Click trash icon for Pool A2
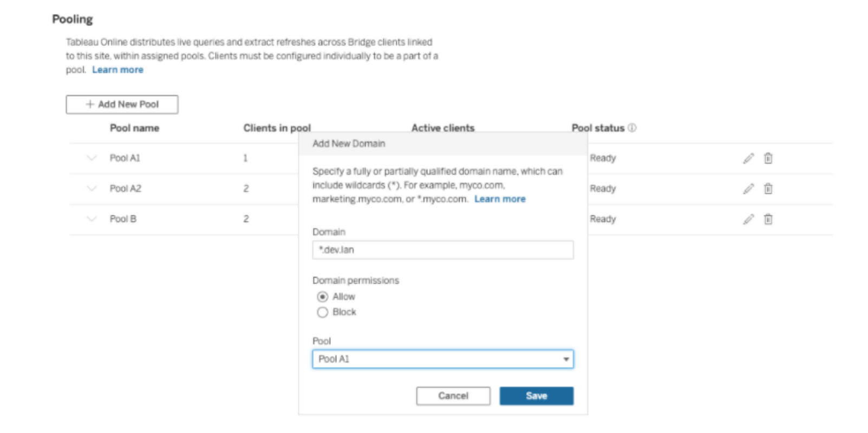This screenshot has width=868, height=433. [x=768, y=188]
